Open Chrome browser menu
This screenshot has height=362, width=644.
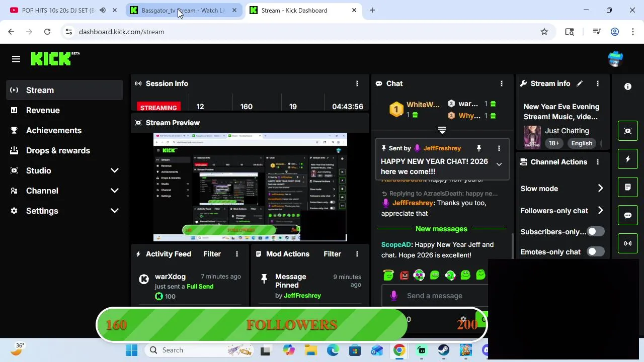click(x=632, y=32)
